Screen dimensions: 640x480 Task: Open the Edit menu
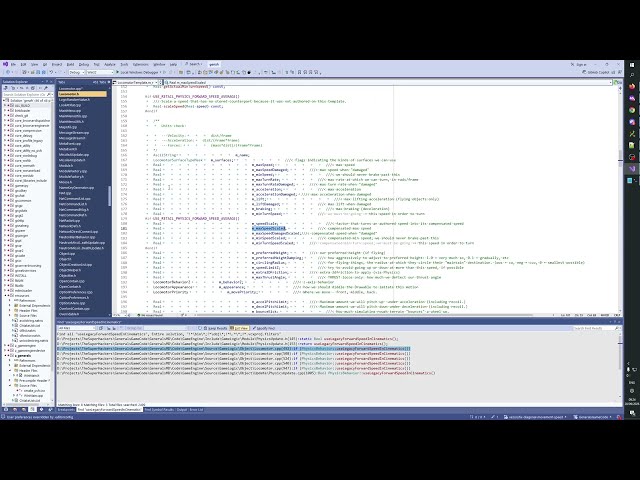[x=24, y=64]
